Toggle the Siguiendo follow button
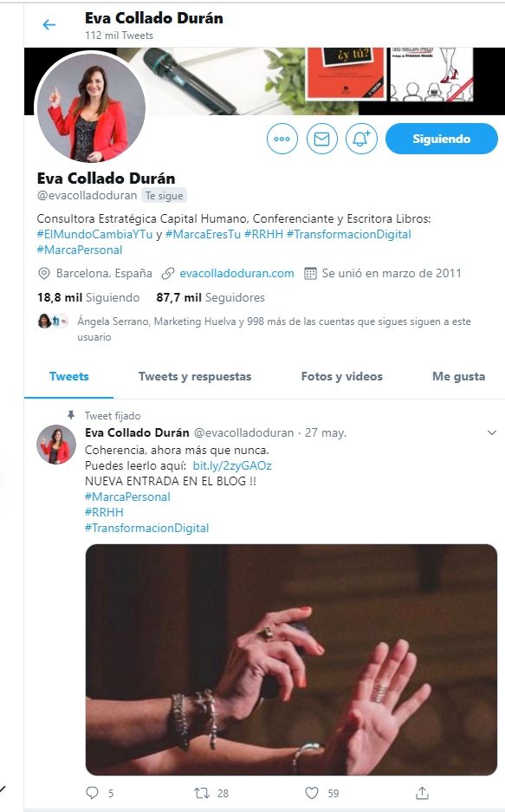Image resolution: width=505 pixels, height=812 pixels. (x=442, y=139)
